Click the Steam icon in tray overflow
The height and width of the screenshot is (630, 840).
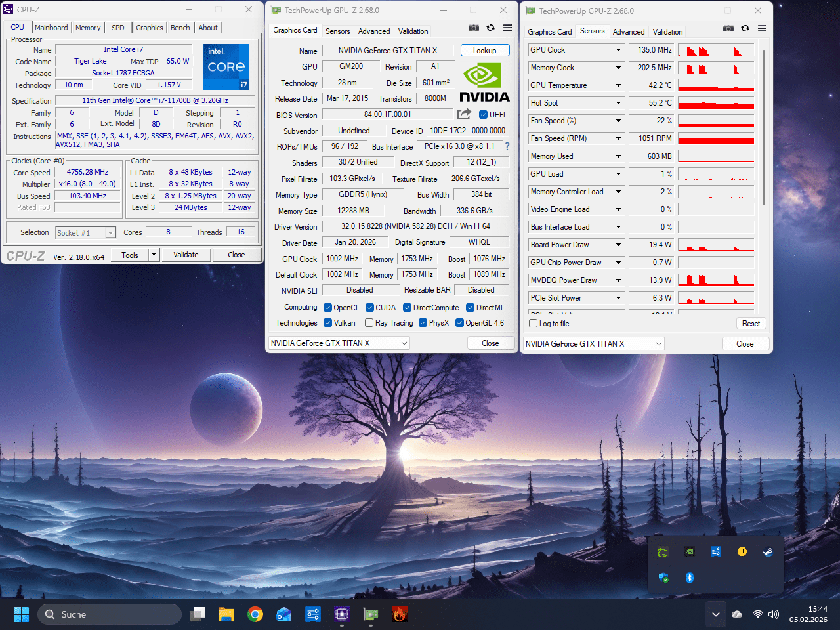click(768, 552)
